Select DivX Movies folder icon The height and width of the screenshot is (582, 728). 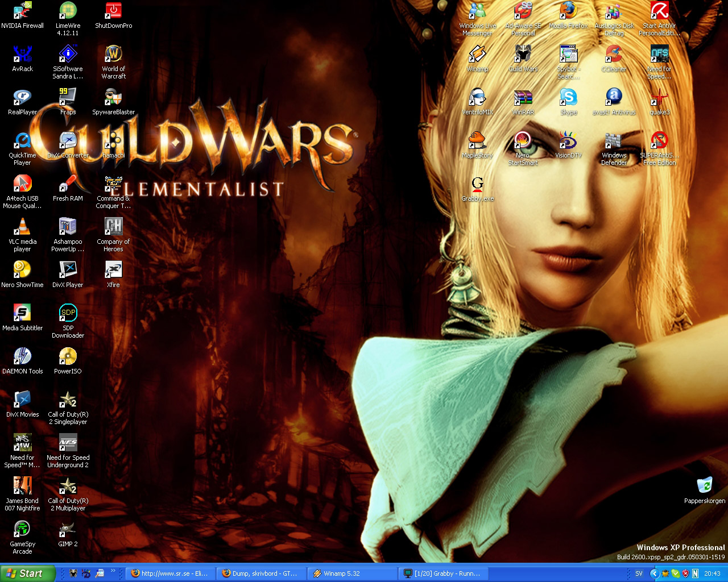tap(22, 405)
